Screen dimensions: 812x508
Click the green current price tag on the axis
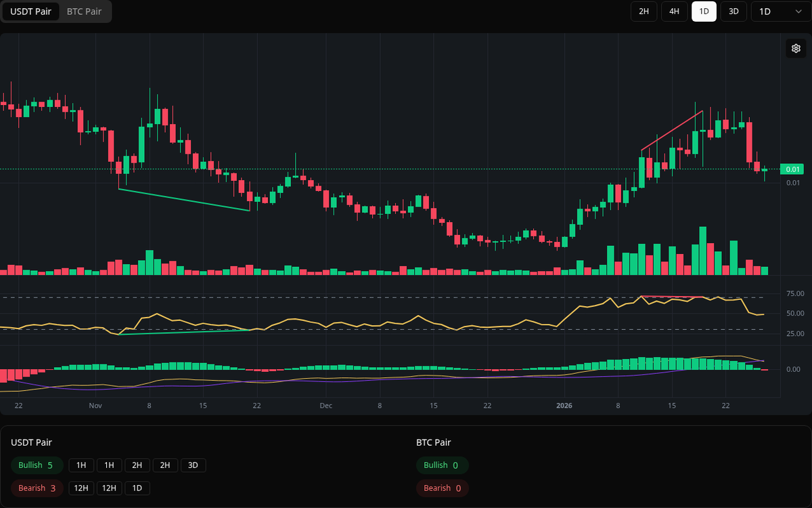pos(790,169)
